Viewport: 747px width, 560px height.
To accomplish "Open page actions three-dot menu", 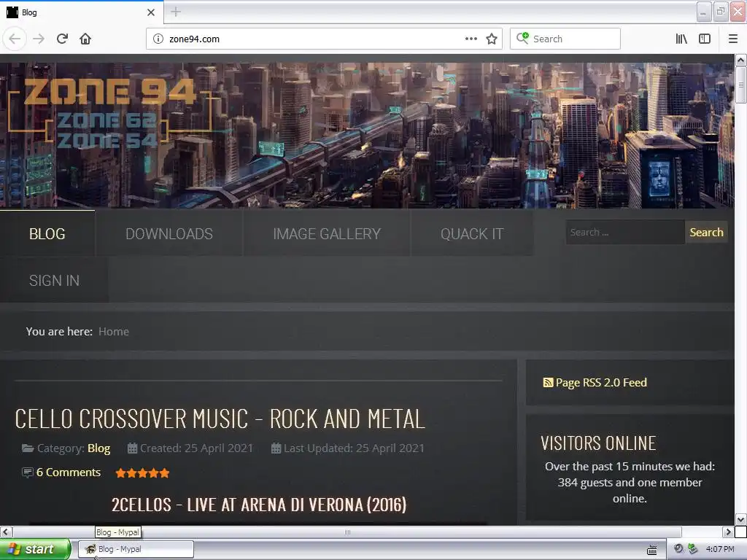I will tap(471, 39).
